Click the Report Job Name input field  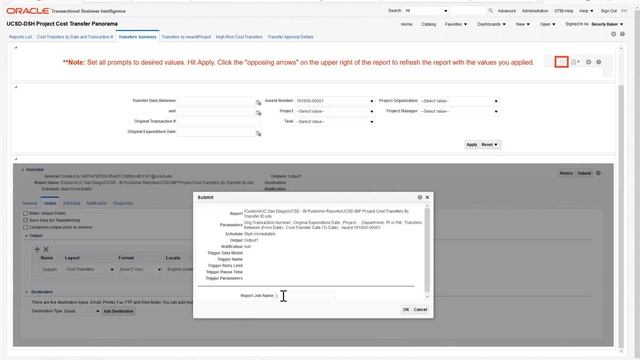[305, 296]
